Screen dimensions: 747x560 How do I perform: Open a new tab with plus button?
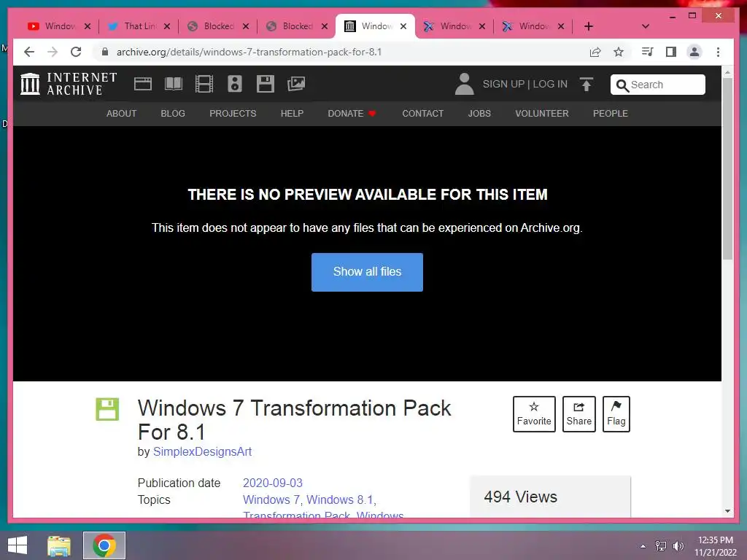tap(589, 26)
